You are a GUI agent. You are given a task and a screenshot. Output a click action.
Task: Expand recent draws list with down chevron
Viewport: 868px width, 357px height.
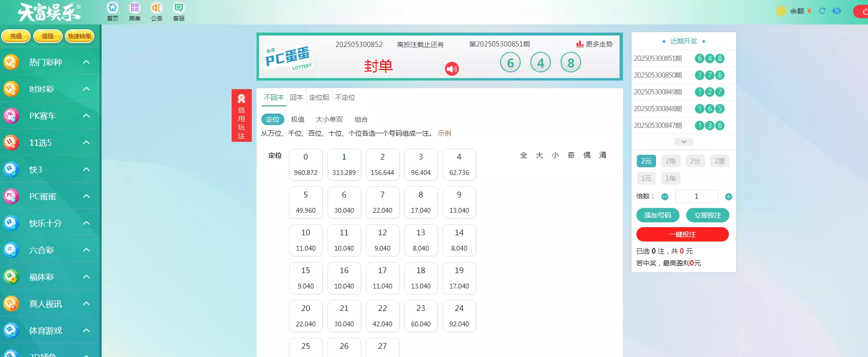pos(683,142)
